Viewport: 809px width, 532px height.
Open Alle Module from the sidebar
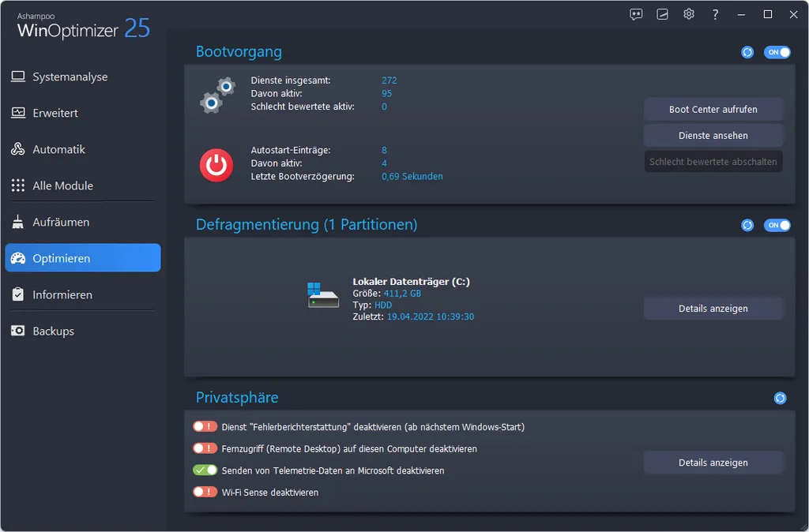[17, 185]
